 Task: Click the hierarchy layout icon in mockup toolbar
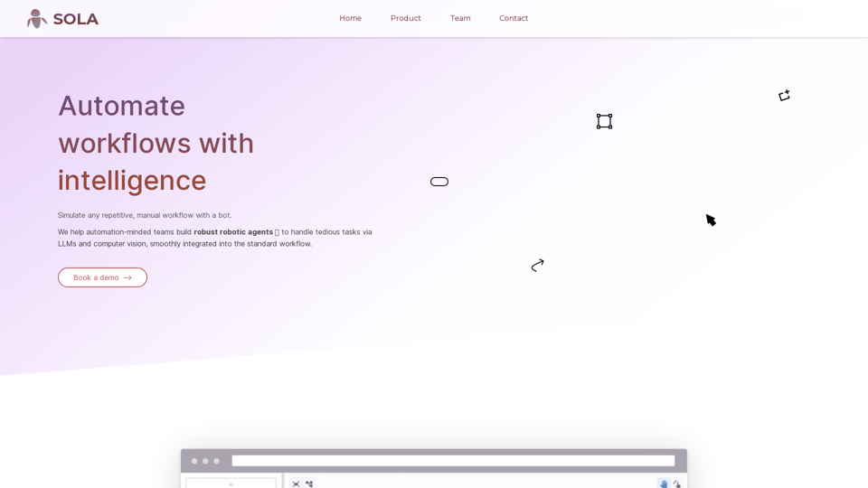(x=309, y=483)
